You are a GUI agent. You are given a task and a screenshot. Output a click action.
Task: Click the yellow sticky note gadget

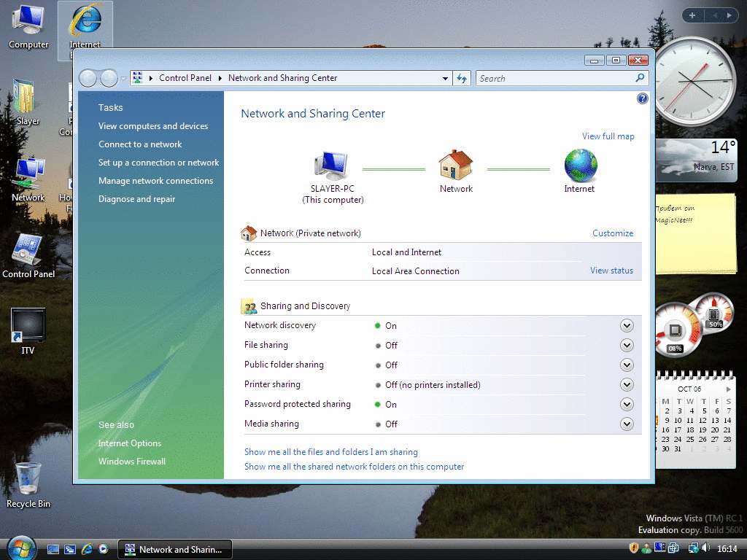coord(695,233)
